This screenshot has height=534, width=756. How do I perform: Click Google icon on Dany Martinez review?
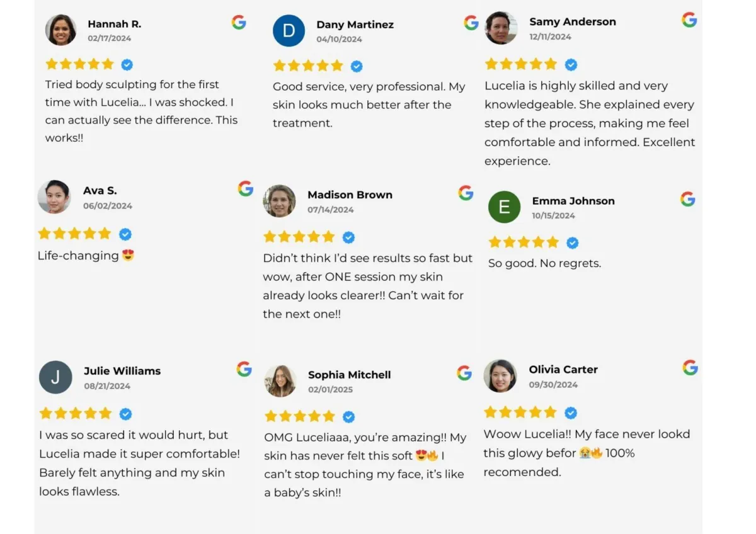click(x=471, y=23)
